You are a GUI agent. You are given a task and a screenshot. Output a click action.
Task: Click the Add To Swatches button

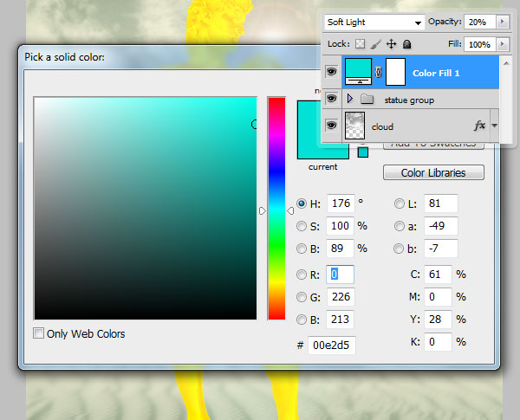tap(433, 145)
